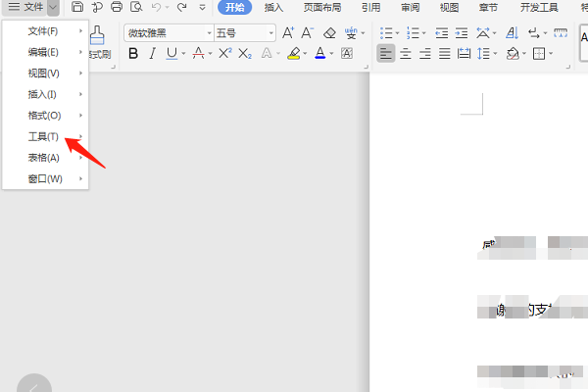Toggle italic formatting
Viewport: 588px width, 392px height.
coord(152,53)
